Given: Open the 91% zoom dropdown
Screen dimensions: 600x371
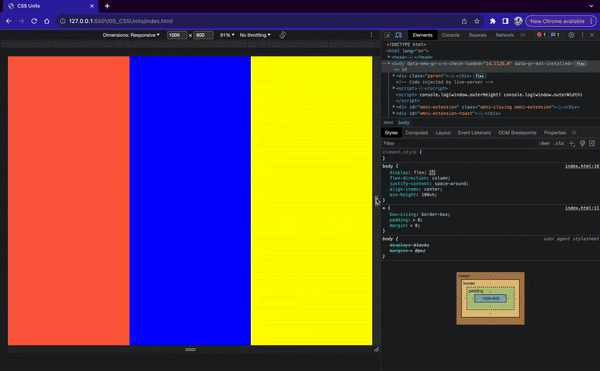Looking at the screenshot, I should 227,35.
